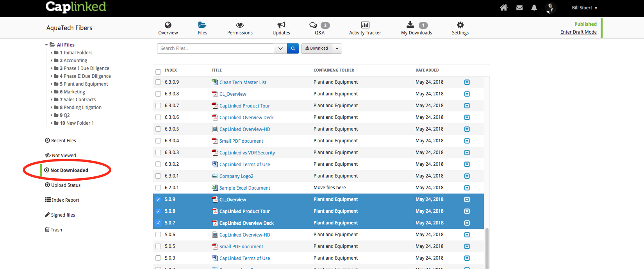
Task: Open the My Downloads tab
Action: click(416, 29)
